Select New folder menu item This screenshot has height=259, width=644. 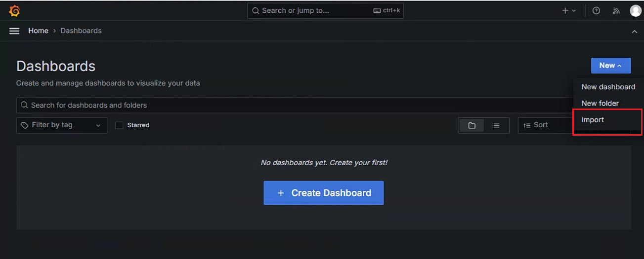click(608, 103)
